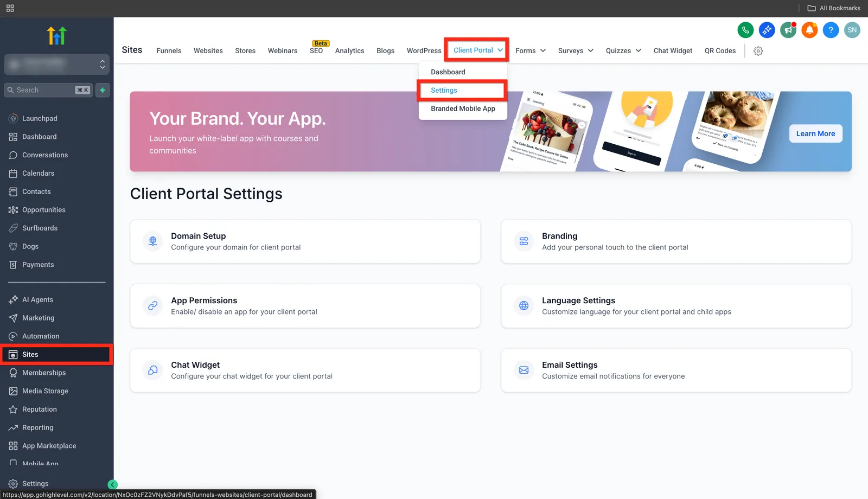
Task: Expand the Quizzes dropdown
Action: (623, 50)
